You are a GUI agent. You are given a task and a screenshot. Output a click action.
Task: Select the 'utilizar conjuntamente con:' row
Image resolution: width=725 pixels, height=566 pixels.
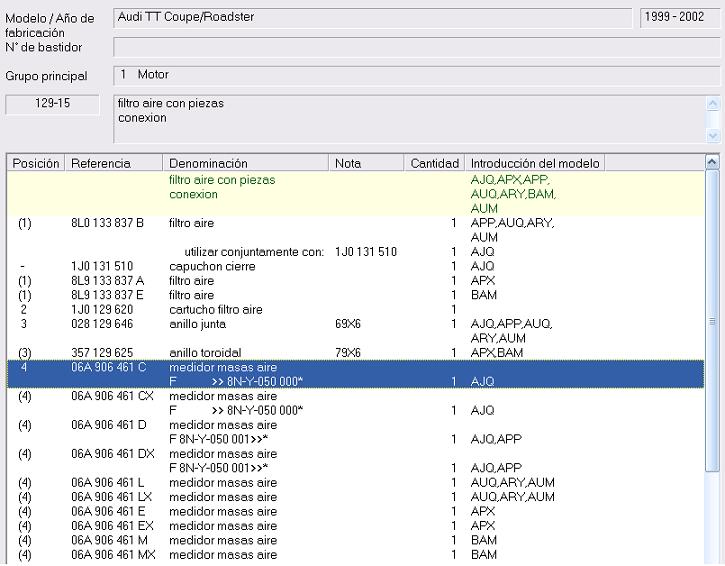[356, 252]
